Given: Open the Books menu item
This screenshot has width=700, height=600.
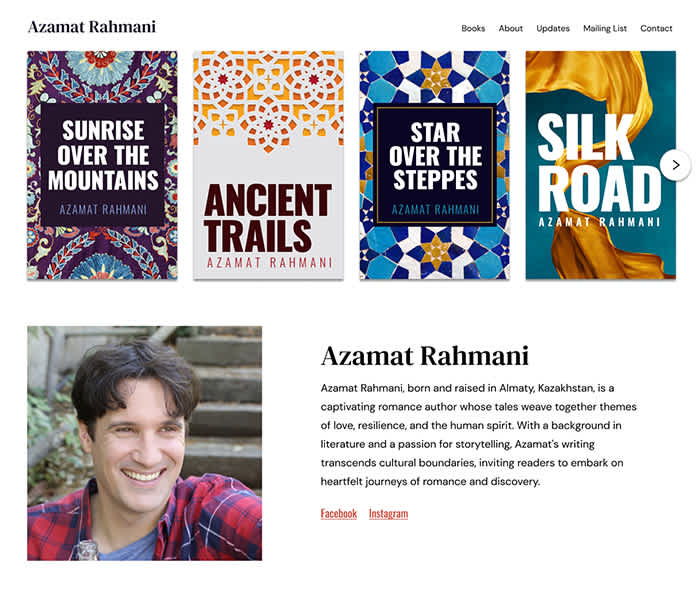Looking at the screenshot, I should pyautogui.click(x=473, y=29).
